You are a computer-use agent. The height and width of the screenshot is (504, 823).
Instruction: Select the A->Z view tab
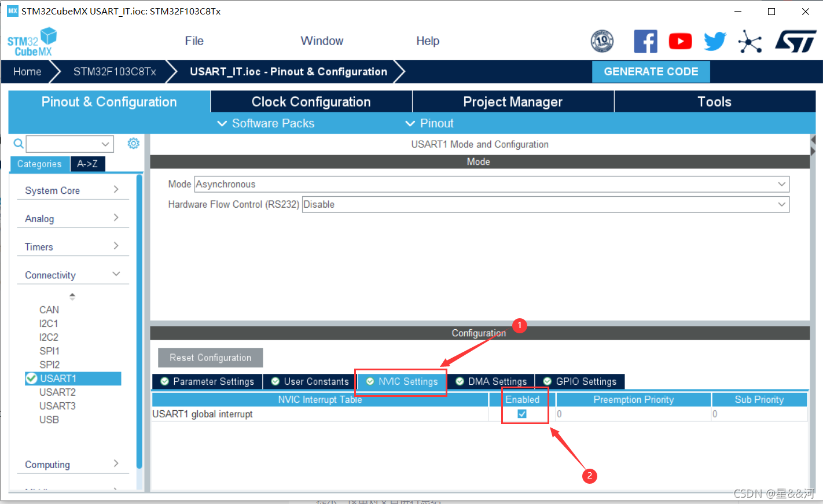87,164
